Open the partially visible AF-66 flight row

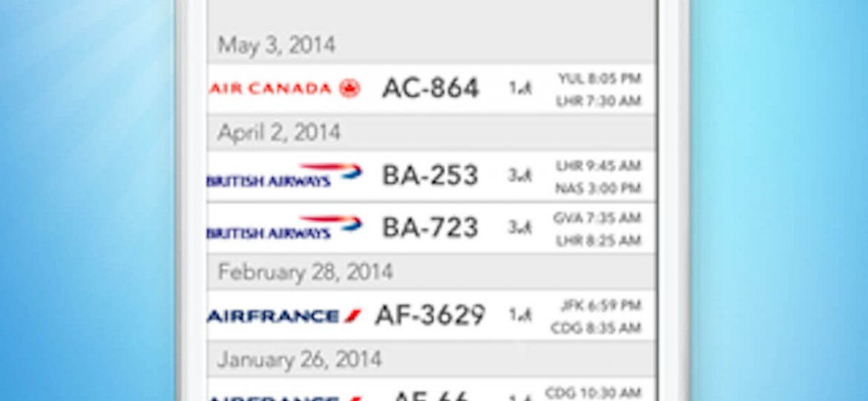tap(432, 390)
